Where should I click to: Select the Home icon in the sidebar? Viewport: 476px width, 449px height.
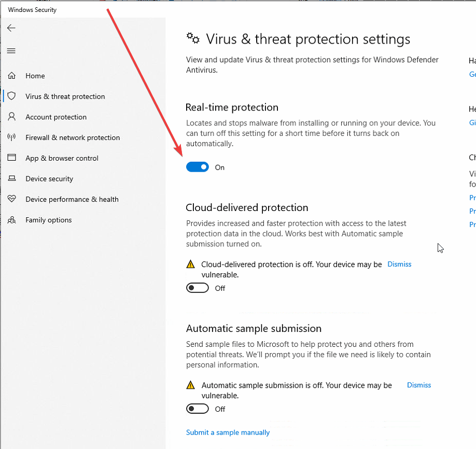[11, 76]
